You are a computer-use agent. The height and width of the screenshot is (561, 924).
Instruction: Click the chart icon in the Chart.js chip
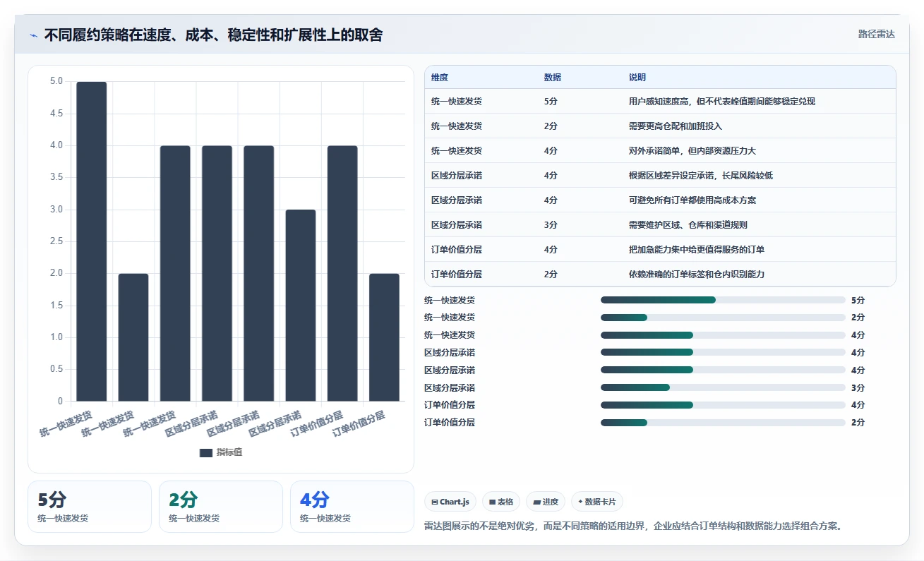(x=434, y=502)
